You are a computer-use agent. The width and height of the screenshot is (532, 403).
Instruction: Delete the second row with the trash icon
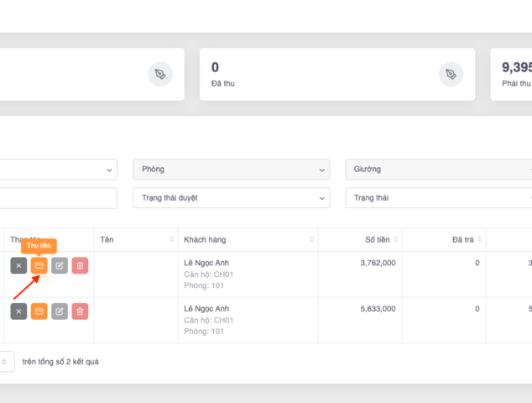click(80, 311)
